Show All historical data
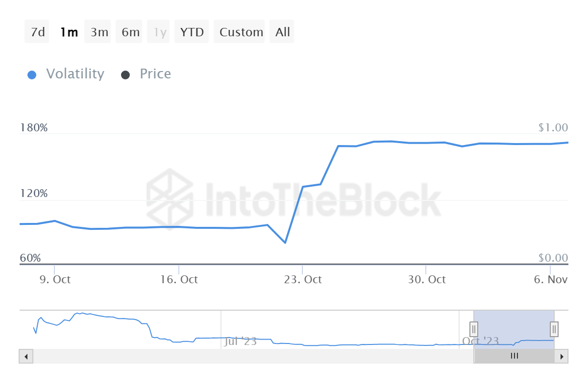 [x=283, y=32]
